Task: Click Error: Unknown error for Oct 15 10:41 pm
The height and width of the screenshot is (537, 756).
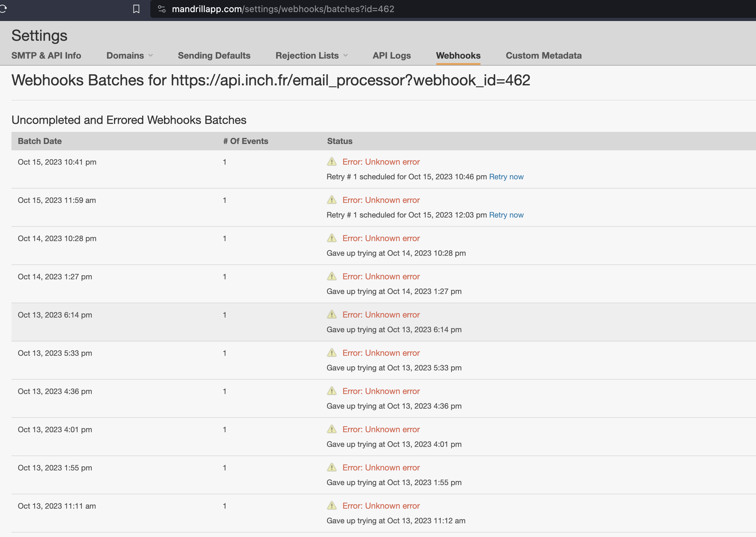Action: (381, 162)
